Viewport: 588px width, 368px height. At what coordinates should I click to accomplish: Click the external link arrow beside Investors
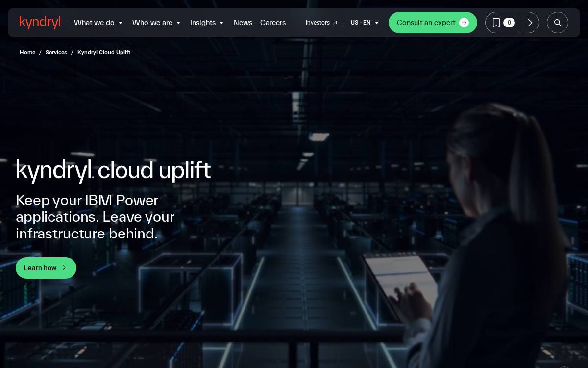(335, 23)
